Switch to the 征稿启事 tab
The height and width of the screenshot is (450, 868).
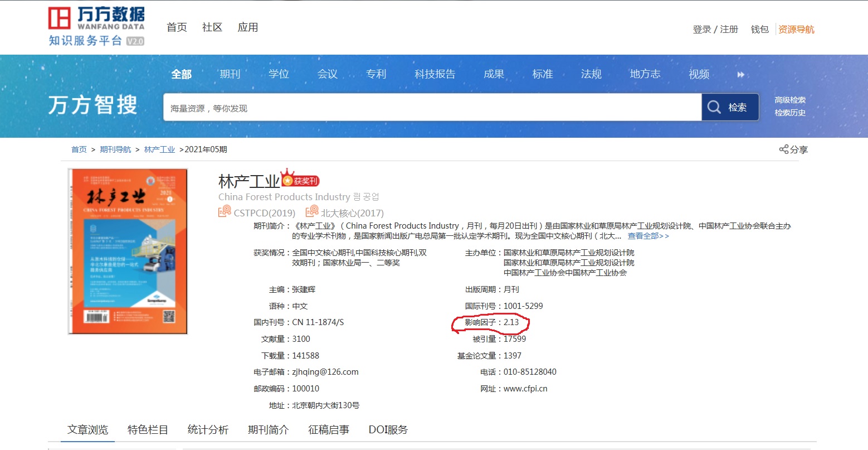click(x=329, y=430)
